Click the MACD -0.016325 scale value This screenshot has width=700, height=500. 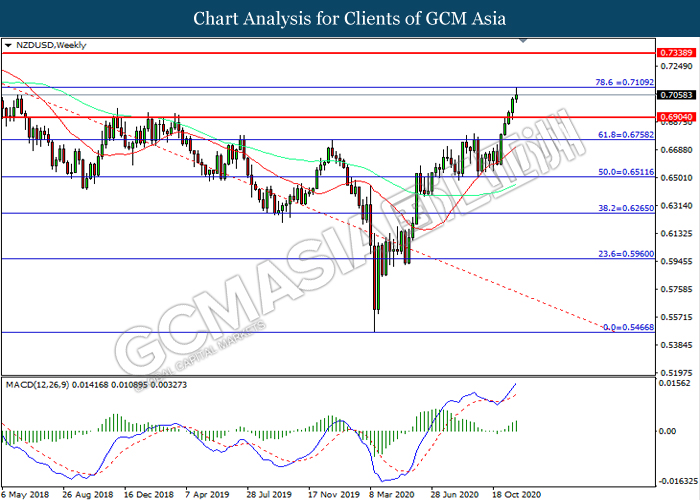click(x=676, y=481)
